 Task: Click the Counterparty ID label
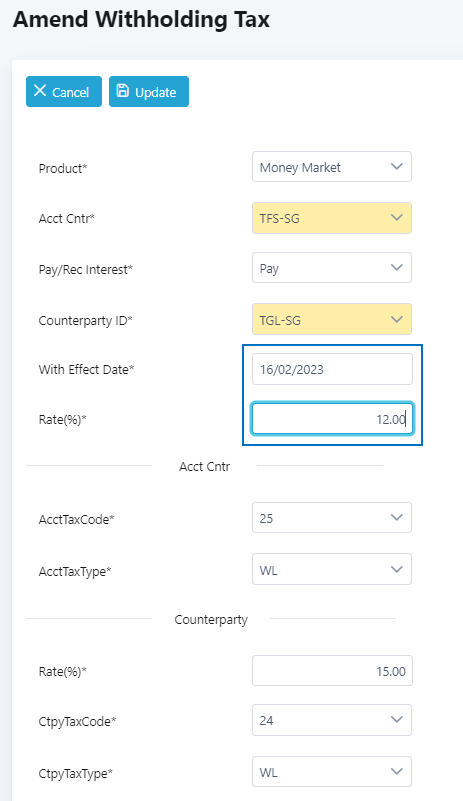(x=85, y=321)
